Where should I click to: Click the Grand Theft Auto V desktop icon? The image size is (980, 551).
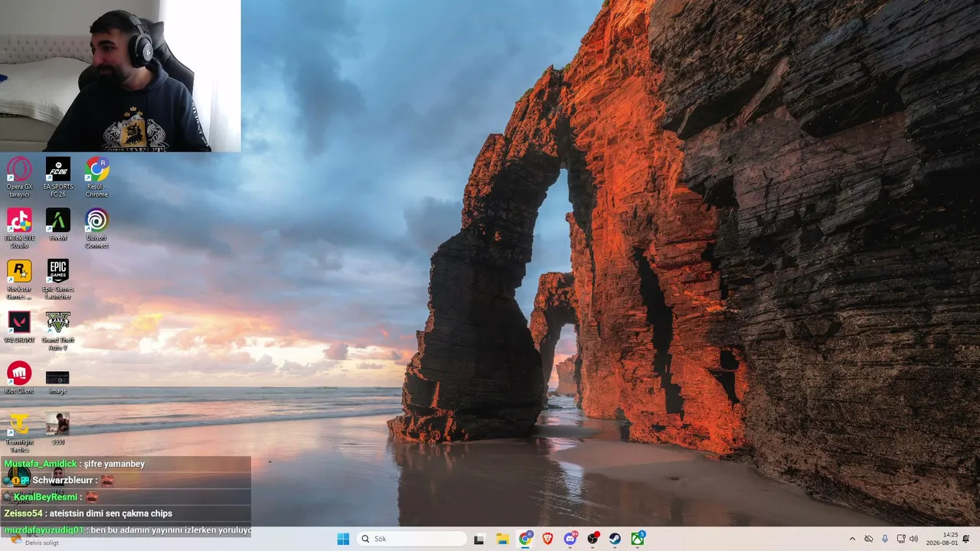(58, 331)
